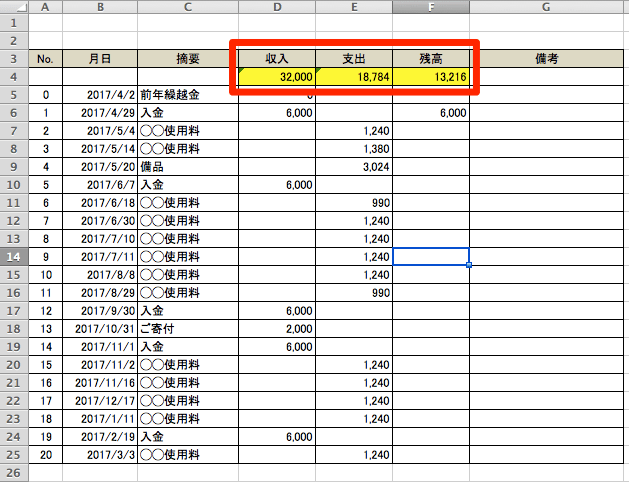This screenshot has height=482, width=629.
Task: Select the yellow 18,784 expense total cell
Action: point(355,77)
